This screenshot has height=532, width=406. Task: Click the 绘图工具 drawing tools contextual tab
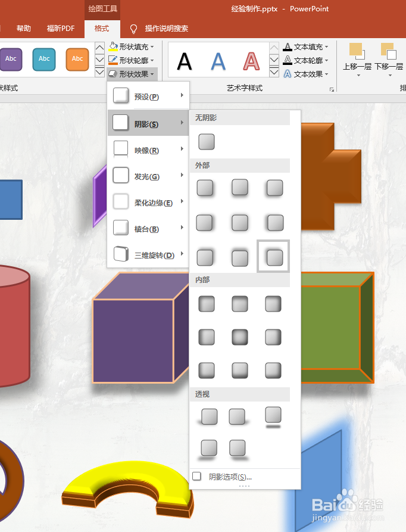coord(102,9)
